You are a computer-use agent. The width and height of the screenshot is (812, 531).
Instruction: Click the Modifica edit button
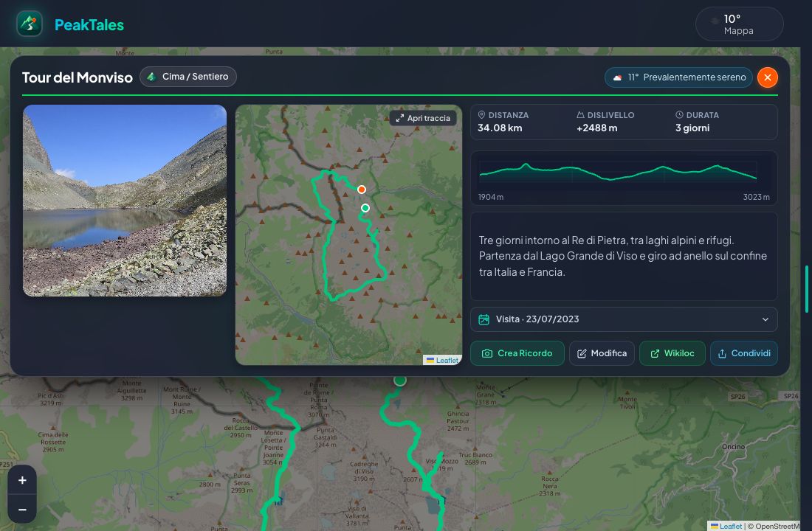point(602,353)
